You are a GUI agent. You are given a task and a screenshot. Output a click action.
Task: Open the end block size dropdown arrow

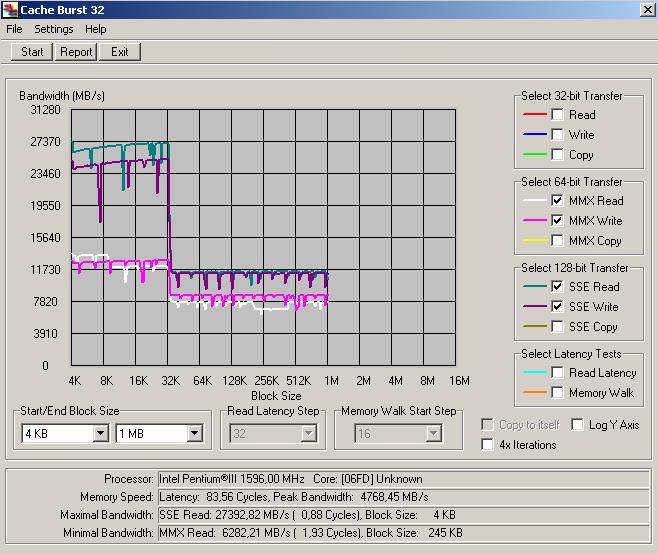point(195,434)
